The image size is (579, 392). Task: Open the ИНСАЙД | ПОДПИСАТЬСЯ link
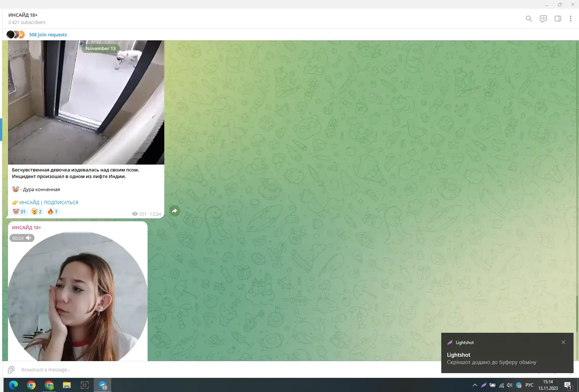49,202
